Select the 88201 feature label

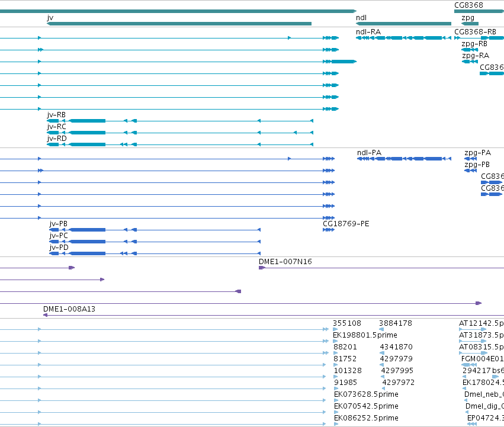[345, 347]
